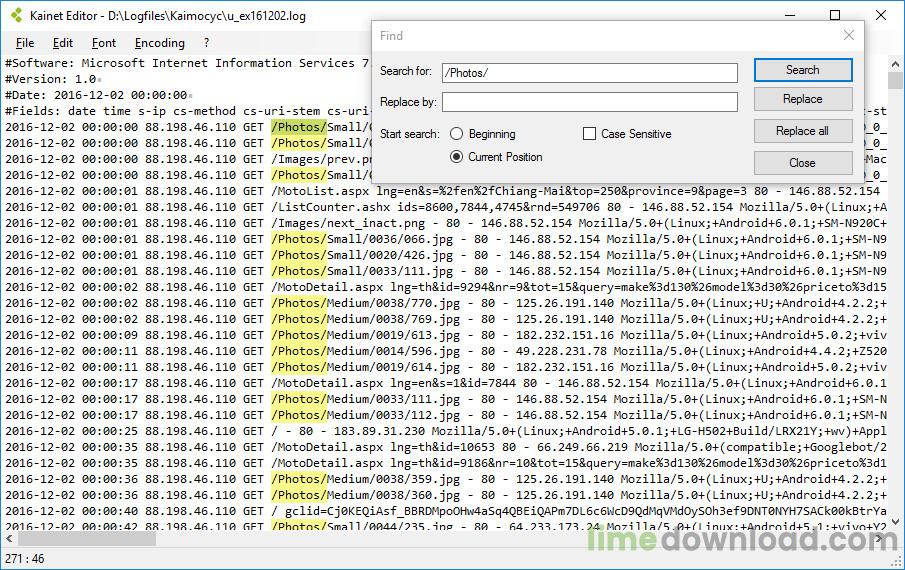This screenshot has height=570, width=905.
Task: Click the Small/0020/426.jpg log entry
Action: coord(390,255)
